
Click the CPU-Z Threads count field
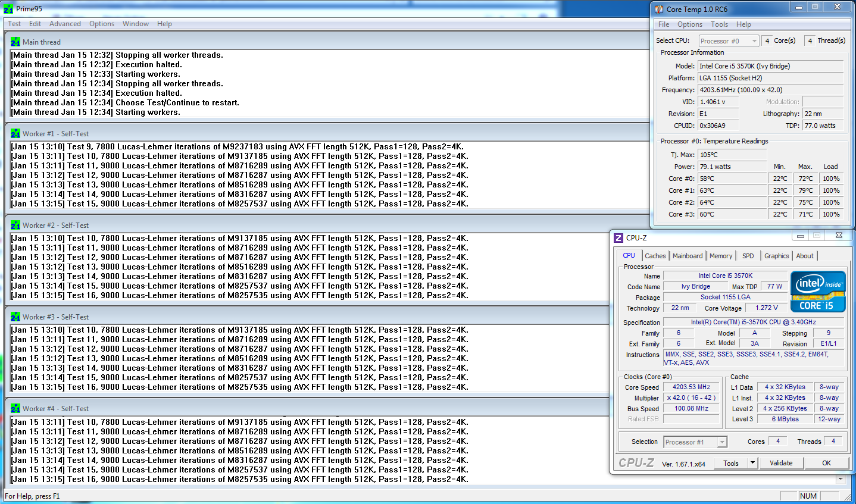(x=833, y=441)
